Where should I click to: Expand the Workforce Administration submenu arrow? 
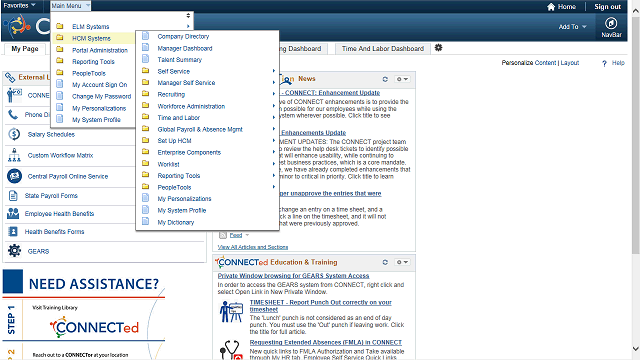pyautogui.click(x=274, y=106)
